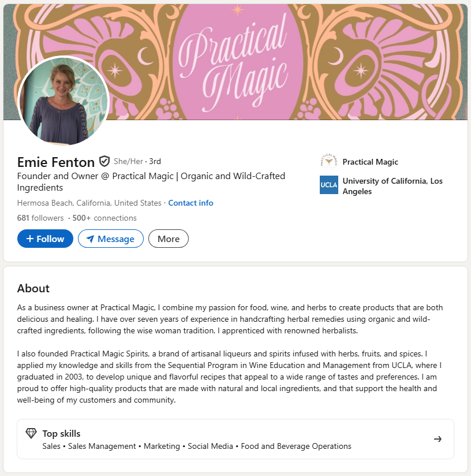
Task: Follow Emie Fenton
Action: point(45,239)
